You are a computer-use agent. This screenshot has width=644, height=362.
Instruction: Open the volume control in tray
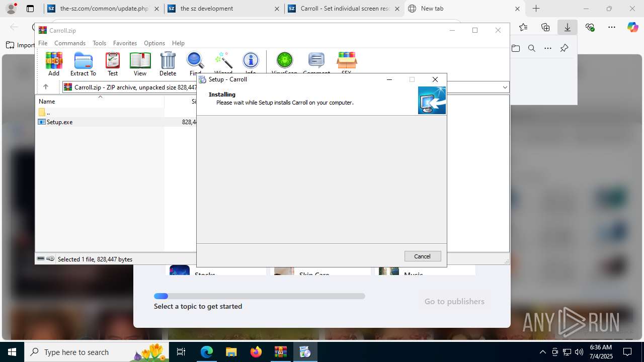click(x=579, y=352)
